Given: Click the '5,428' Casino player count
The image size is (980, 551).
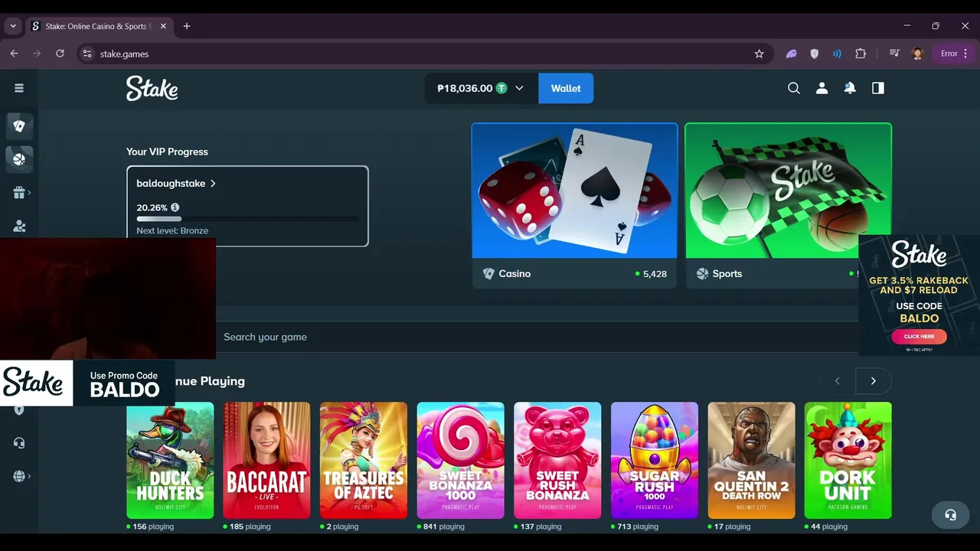Looking at the screenshot, I should (655, 274).
